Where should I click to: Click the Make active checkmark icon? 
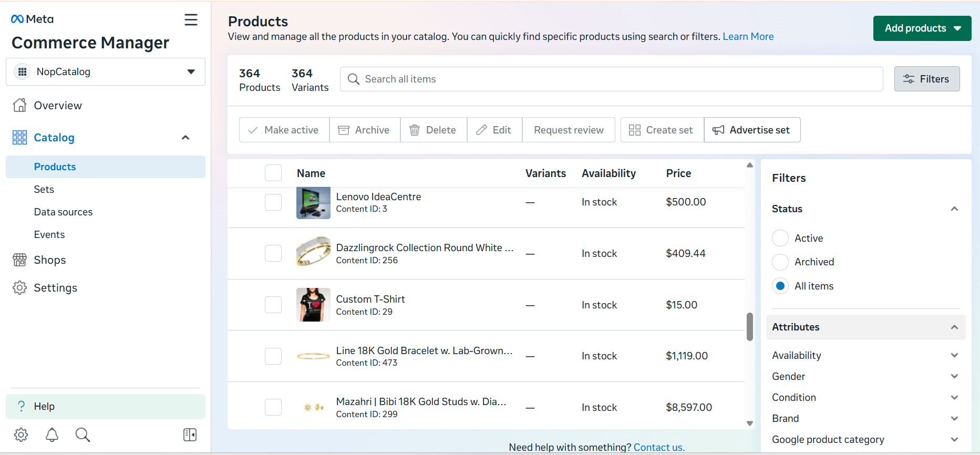coord(253,130)
